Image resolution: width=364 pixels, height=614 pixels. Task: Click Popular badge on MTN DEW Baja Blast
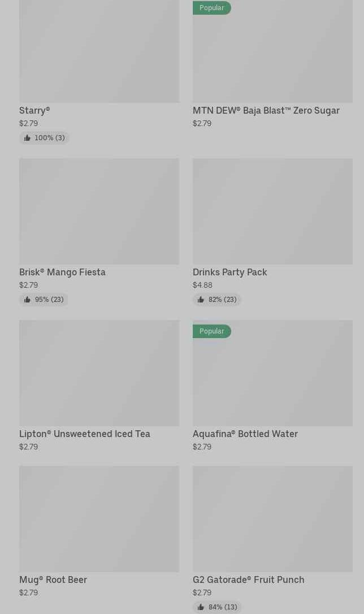point(212,8)
